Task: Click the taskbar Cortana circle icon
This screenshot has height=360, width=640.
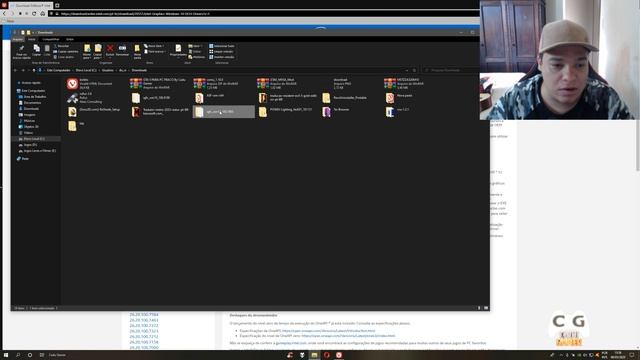Action: [30, 355]
